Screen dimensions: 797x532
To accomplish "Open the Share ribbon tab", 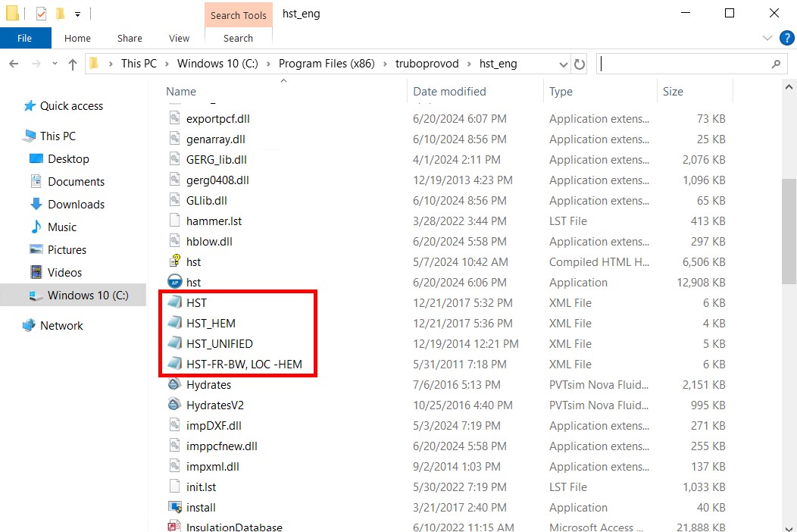I will pos(130,39).
